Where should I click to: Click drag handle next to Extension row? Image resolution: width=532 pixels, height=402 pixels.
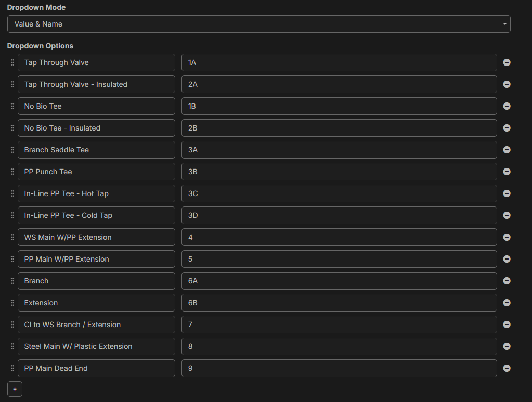coord(12,303)
